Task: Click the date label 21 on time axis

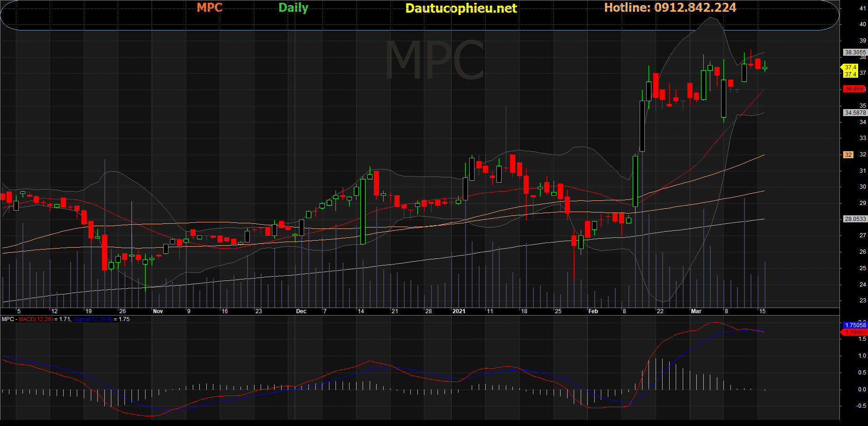Action: pyautogui.click(x=395, y=311)
